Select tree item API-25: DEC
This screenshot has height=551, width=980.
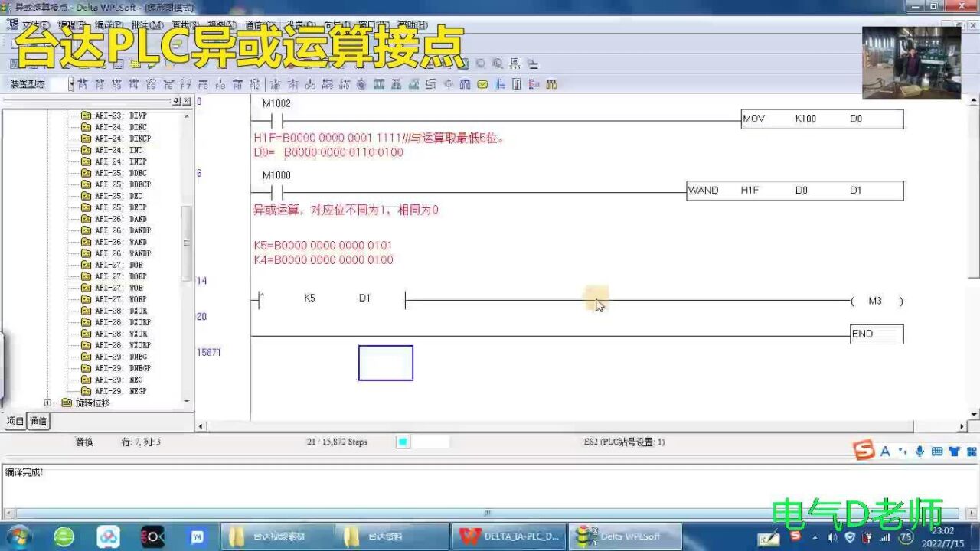click(x=119, y=196)
